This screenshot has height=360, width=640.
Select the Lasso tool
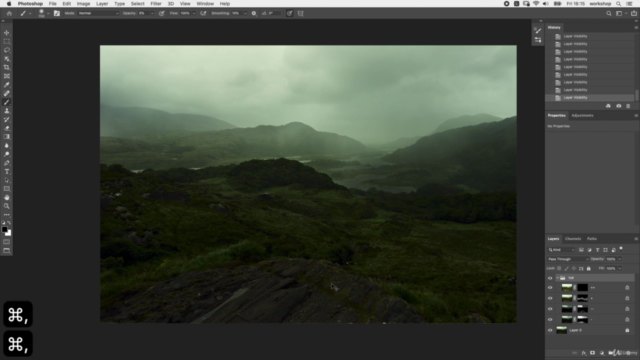click(x=7, y=50)
